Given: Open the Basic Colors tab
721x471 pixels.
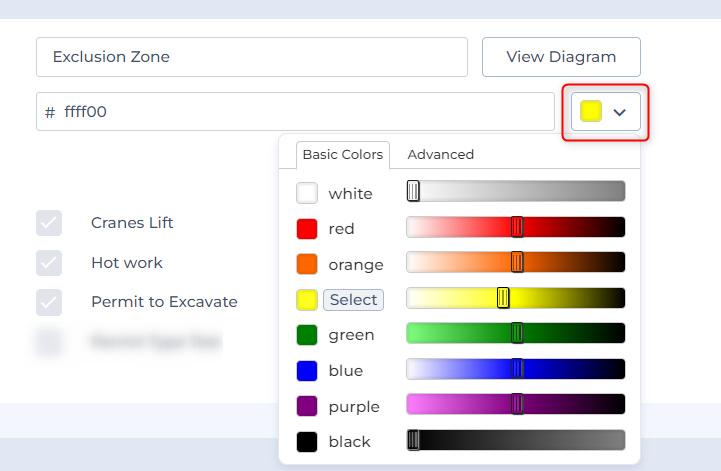Looking at the screenshot, I should coord(343,155).
